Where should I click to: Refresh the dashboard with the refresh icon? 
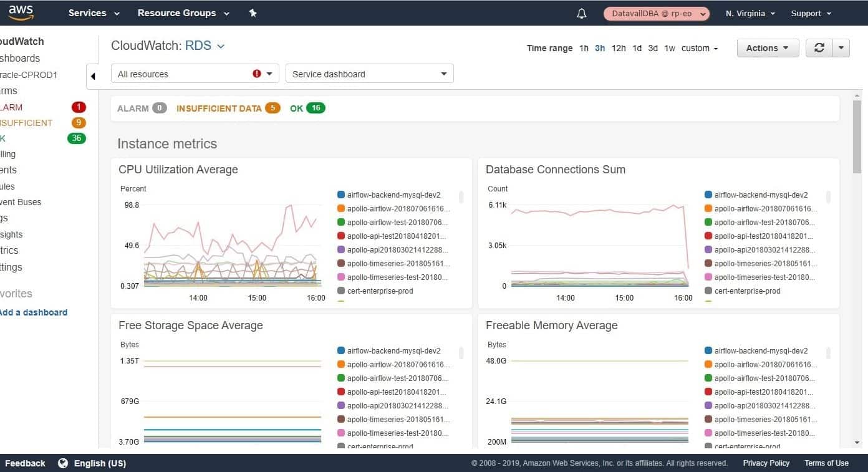(819, 48)
